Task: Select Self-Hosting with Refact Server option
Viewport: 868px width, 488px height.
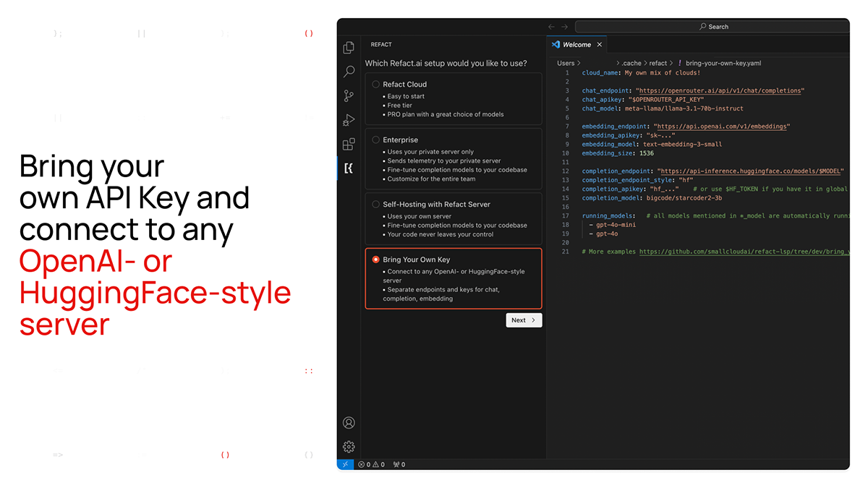Action: [x=376, y=205]
